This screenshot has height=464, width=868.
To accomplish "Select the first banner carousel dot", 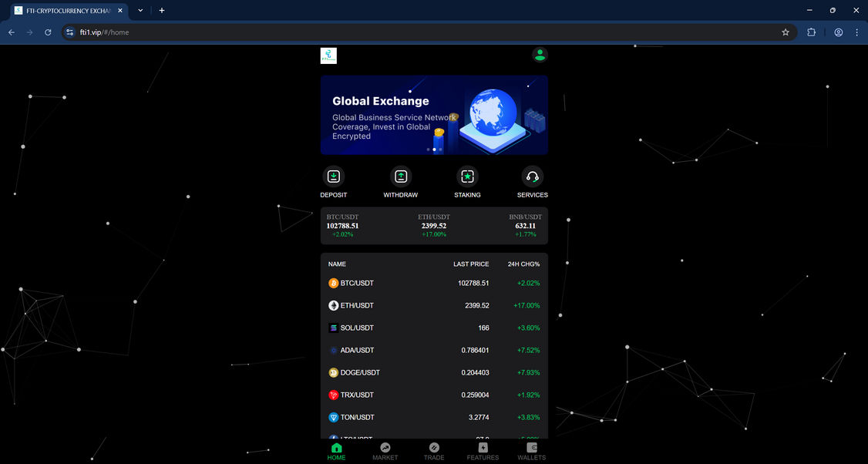I will click(428, 150).
